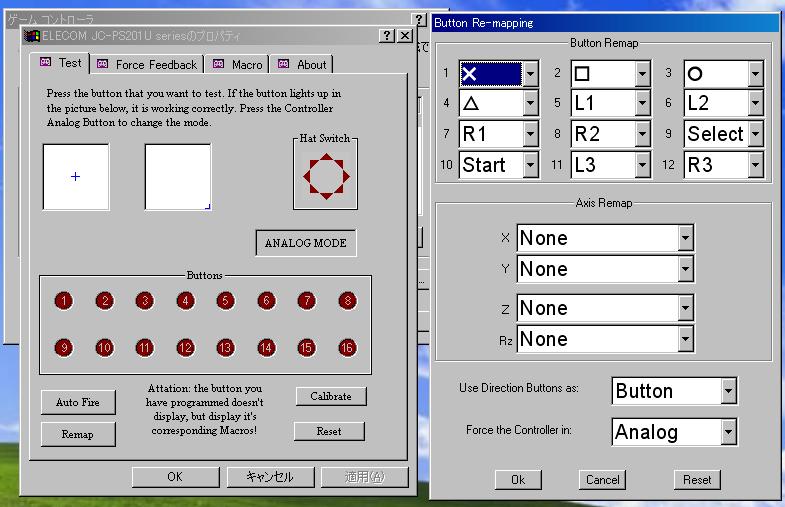The height and width of the screenshot is (507, 785).
Task: Click button indicator 15 in Buttons group
Action: coord(306,347)
